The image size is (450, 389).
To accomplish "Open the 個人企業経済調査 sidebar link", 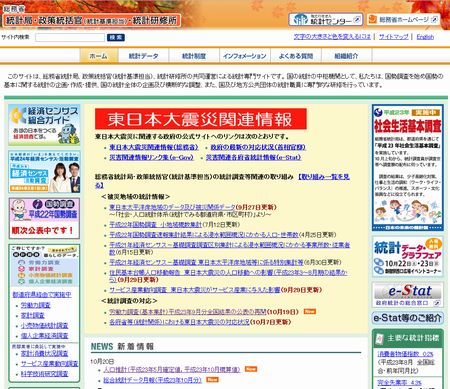I will (44, 336).
